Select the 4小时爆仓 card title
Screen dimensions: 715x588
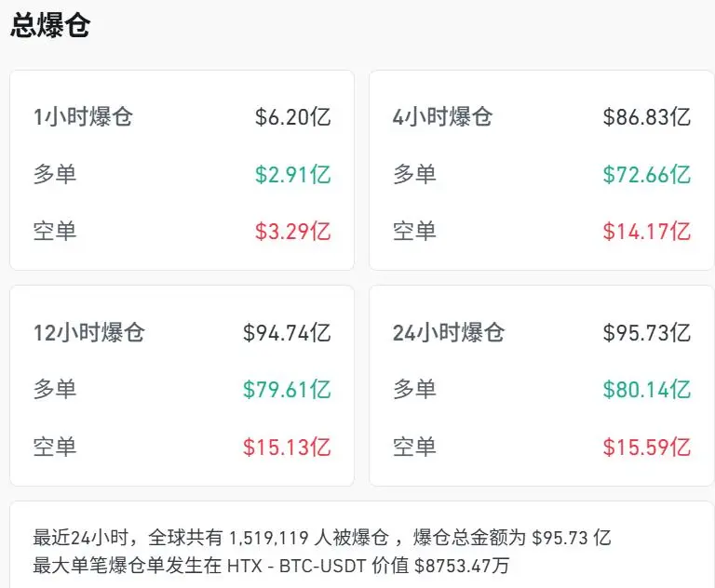442,117
